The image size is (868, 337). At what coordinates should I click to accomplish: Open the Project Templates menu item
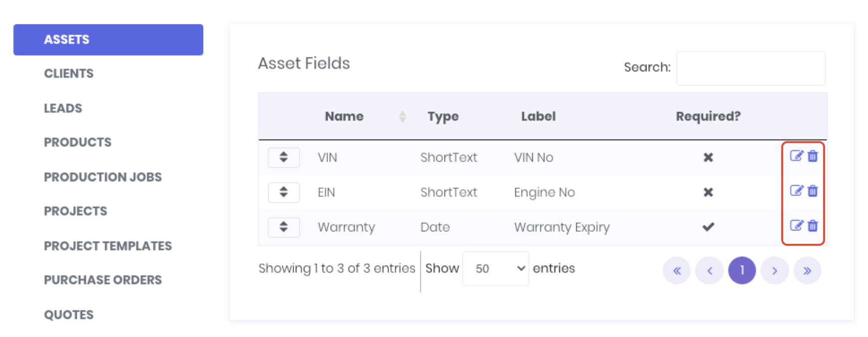108,246
